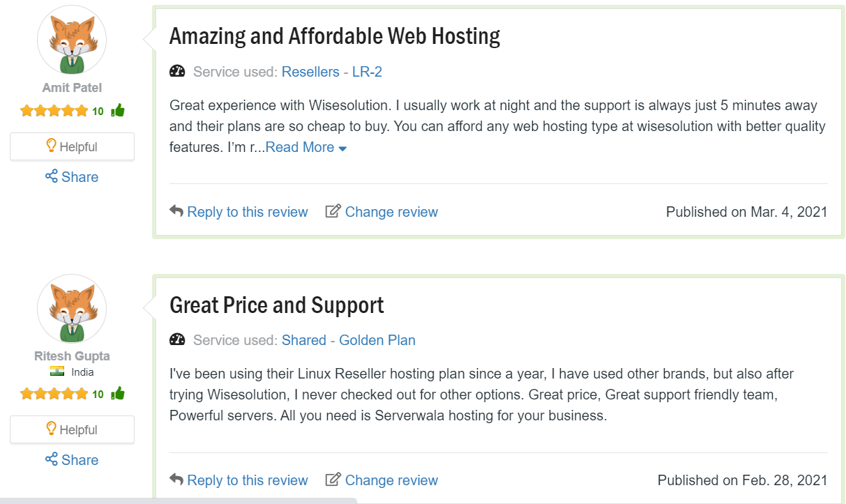Click share icon under Ritesh Gupta's review
This screenshot has height=504, width=846.
(x=51, y=459)
